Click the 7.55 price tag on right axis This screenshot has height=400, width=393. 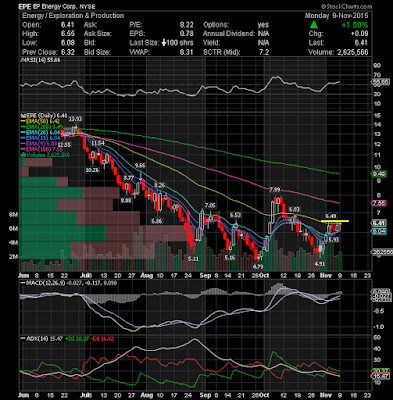coord(378,203)
